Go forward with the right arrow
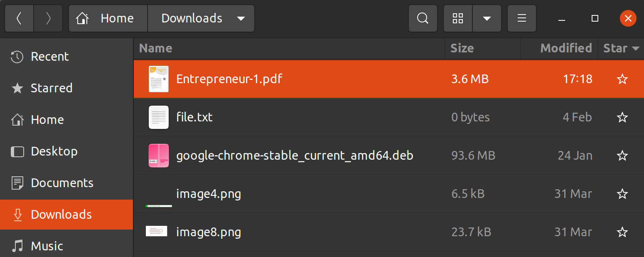This screenshot has width=644, height=257. click(x=48, y=18)
